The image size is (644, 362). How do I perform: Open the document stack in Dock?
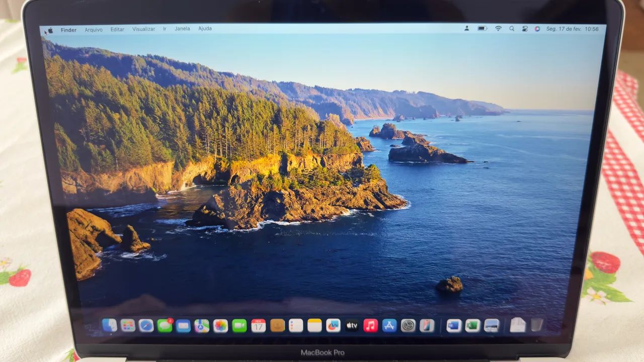pos(517,325)
